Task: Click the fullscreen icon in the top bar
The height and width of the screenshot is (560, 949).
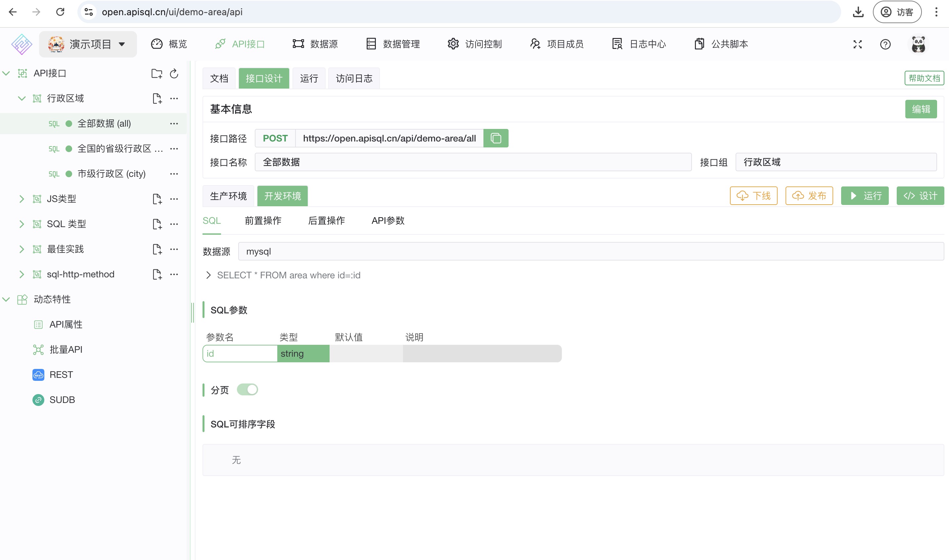Action: (x=858, y=44)
